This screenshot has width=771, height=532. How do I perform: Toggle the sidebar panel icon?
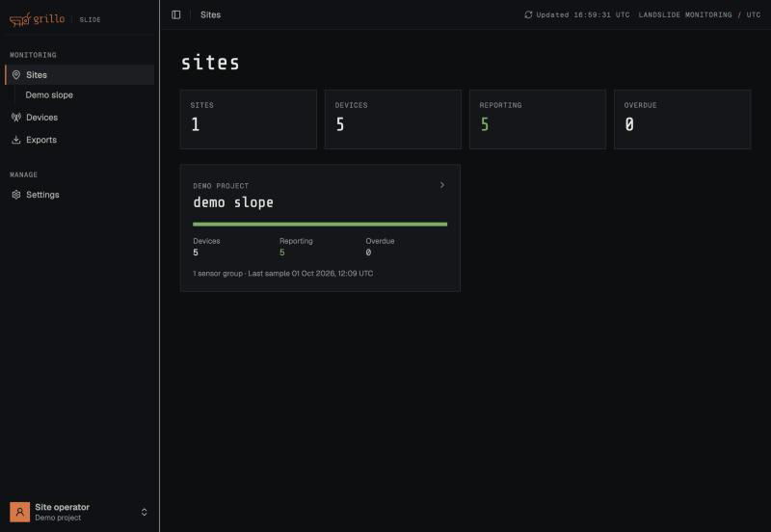coord(176,14)
